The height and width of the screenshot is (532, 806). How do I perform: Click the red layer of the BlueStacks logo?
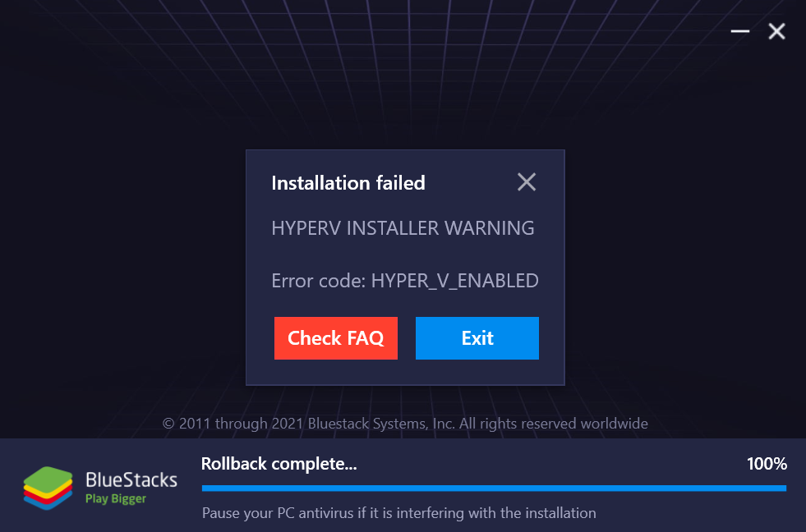45,499
